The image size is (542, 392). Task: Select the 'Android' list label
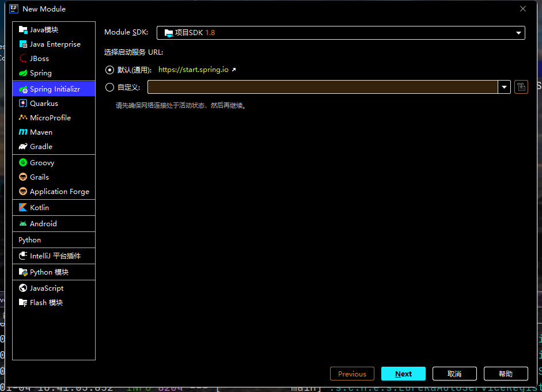click(43, 224)
